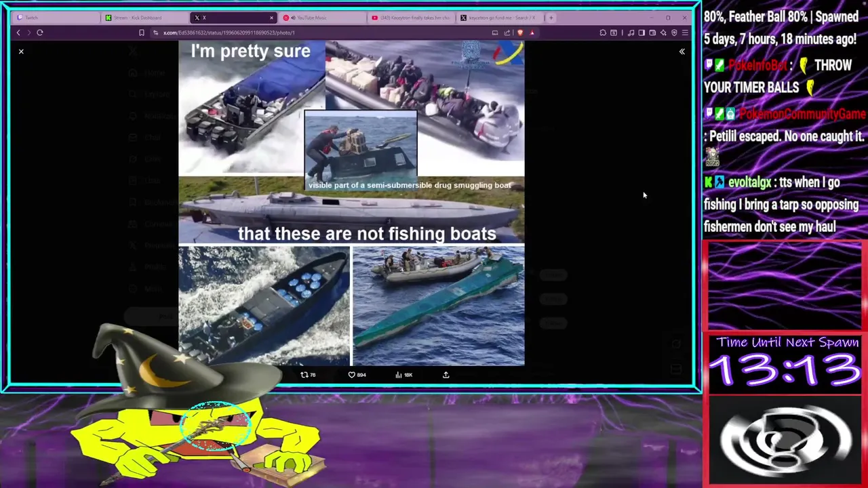The image size is (868, 488).
Task: Open the Brave VPN shield icon
Action: (x=674, y=33)
